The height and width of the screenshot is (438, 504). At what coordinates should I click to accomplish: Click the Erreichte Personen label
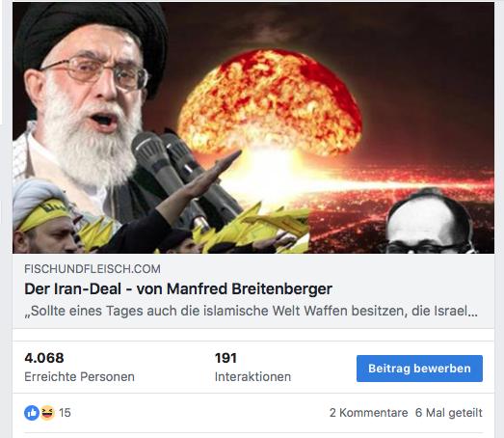click(79, 377)
